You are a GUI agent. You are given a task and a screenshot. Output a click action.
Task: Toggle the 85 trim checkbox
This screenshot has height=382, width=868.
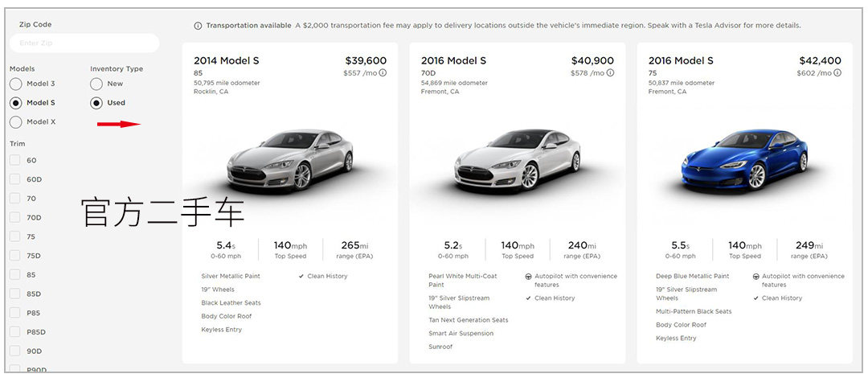[x=15, y=274]
